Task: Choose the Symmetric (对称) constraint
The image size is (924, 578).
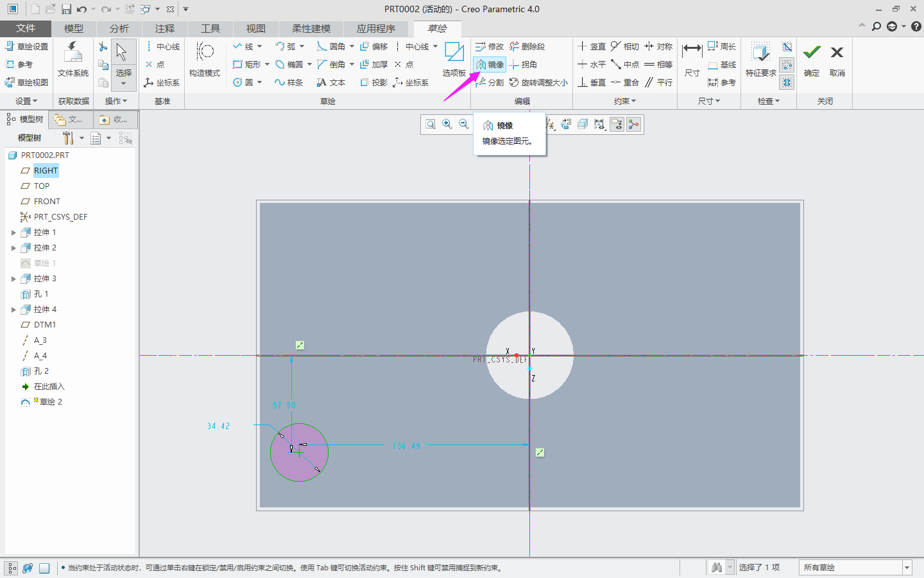Action: point(658,46)
